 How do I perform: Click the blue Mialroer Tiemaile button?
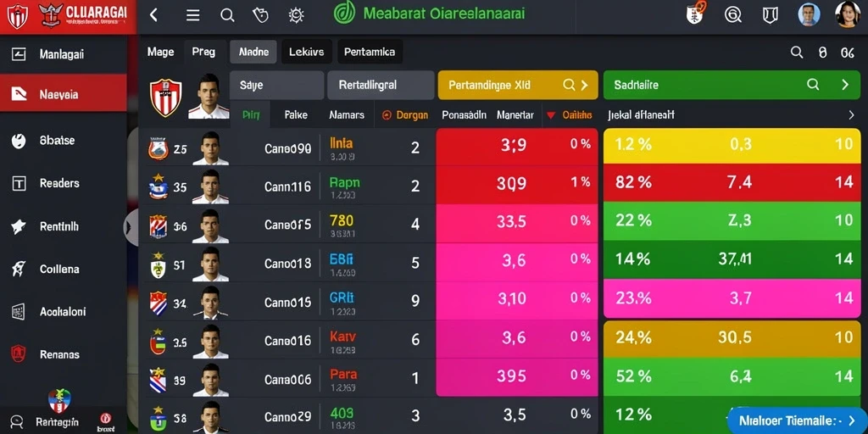click(797, 421)
